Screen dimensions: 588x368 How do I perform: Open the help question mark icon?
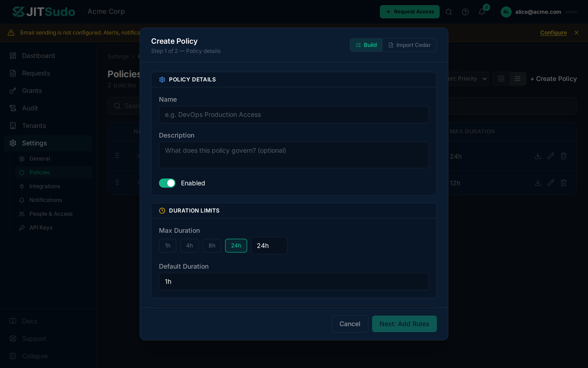(465, 12)
